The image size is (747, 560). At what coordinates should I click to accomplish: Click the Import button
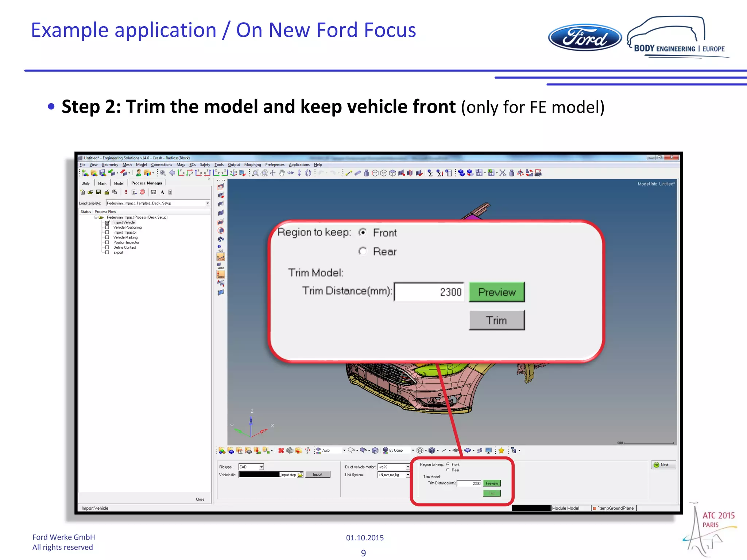[x=318, y=475]
